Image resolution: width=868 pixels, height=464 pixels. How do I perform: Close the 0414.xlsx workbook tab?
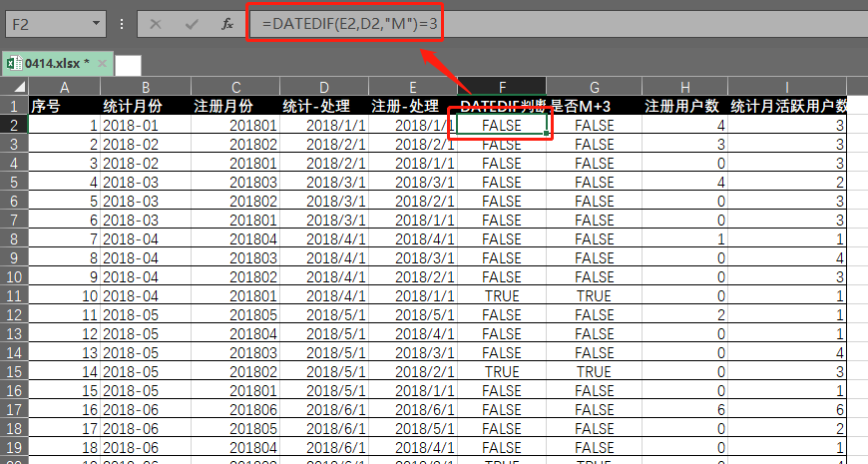(x=102, y=63)
